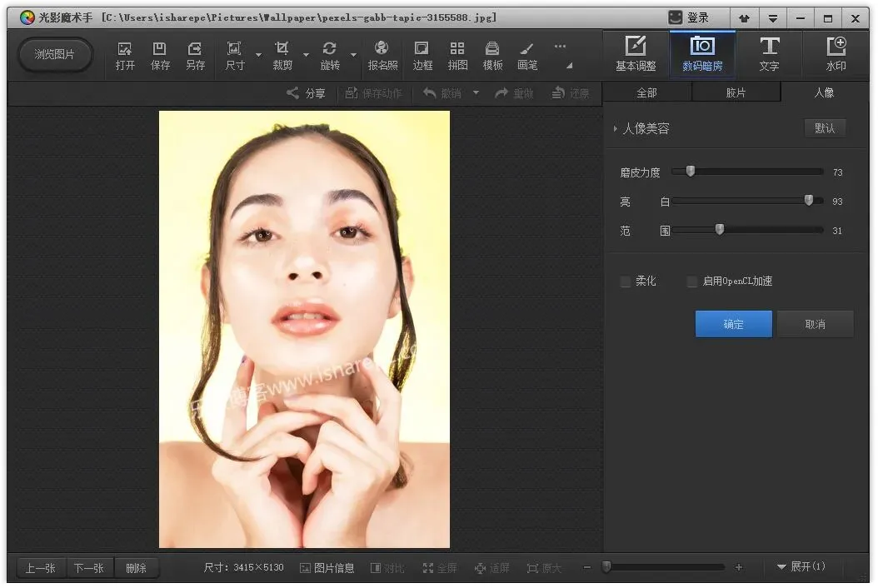
Task: Open the 拼图 (Collage) tool
Action: [457, 55]
